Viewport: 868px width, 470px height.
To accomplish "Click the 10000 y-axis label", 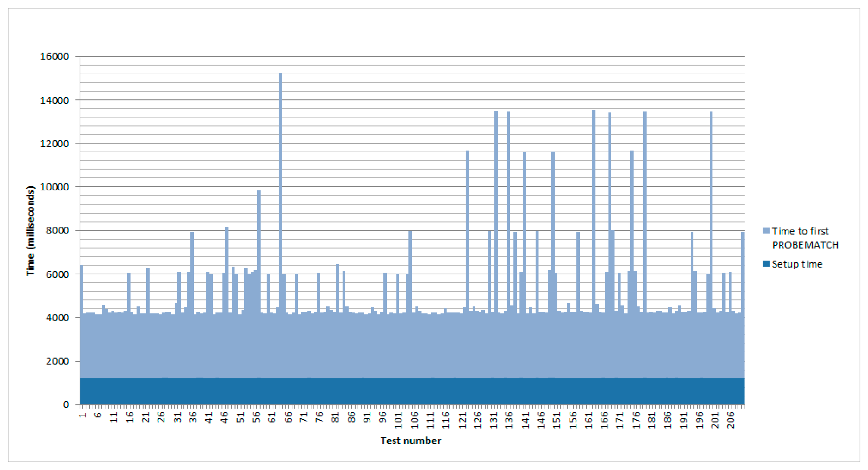I will coord(55,187).
